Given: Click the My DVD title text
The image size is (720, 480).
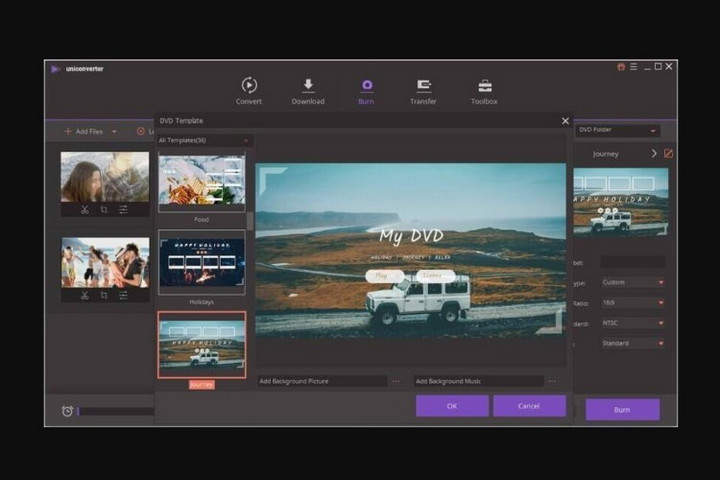Looking at the screenshot, I should pos(411,236).
